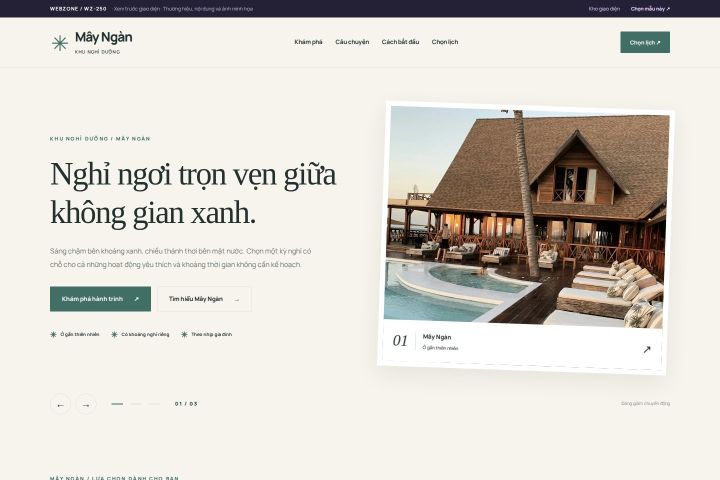Select the second slider indicator dash

coord(135,404)
